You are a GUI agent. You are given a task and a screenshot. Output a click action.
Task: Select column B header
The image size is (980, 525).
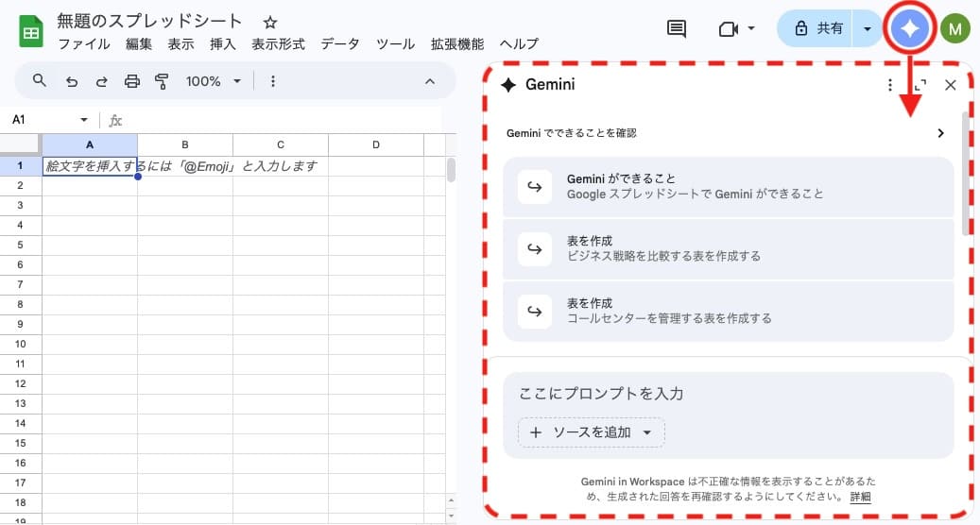pos(185,144)
